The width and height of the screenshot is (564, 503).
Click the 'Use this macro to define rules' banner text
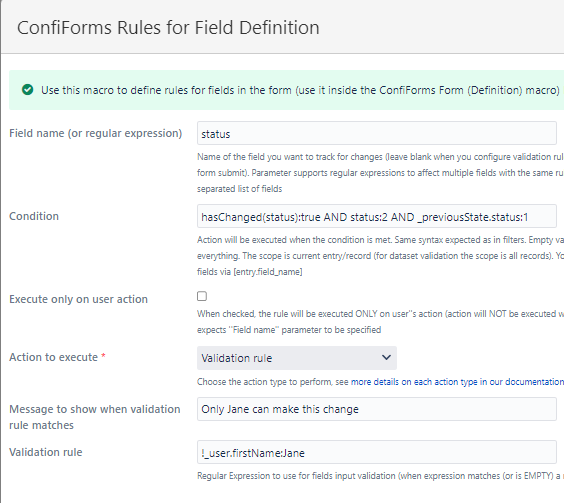tap(300, 90)
